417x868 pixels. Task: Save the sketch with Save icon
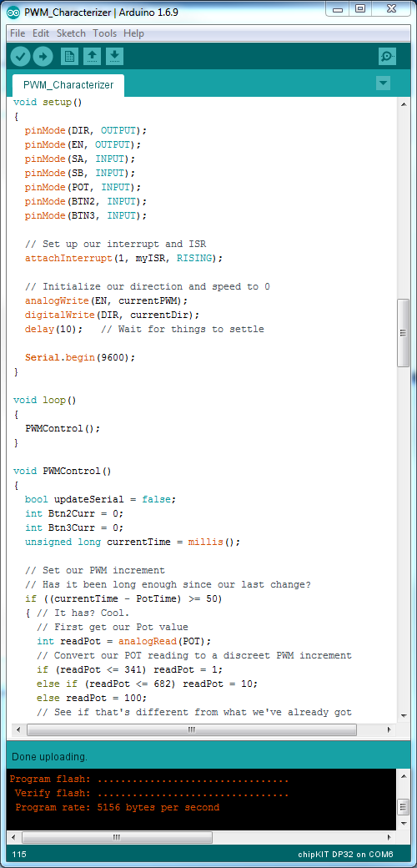[114, 57]
